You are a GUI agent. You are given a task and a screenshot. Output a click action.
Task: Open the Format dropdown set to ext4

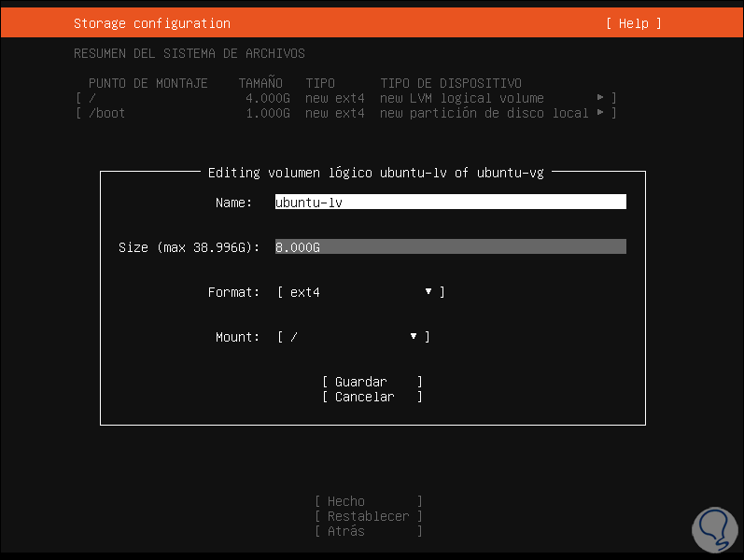(361, 292)
